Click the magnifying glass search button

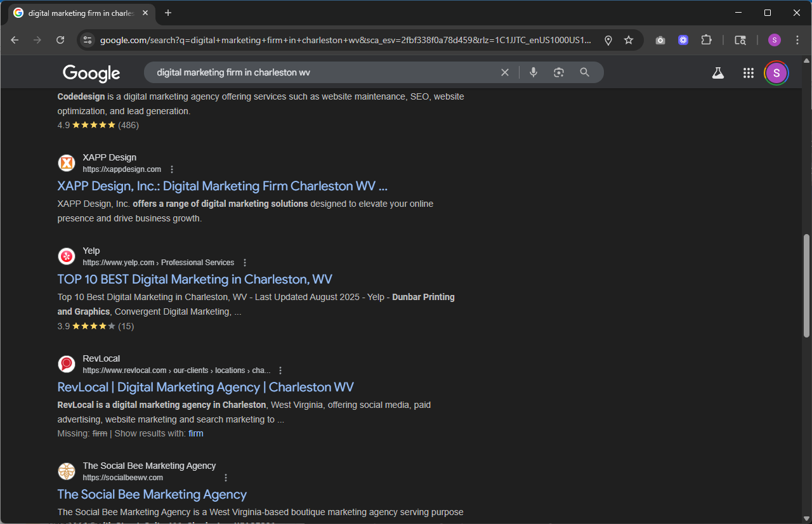tap(585, 72)
